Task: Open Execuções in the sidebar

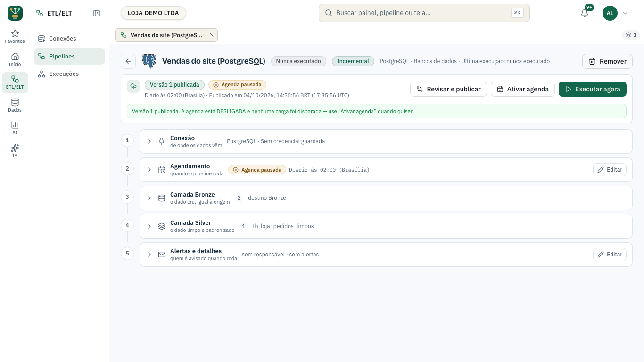Action: 69,74
